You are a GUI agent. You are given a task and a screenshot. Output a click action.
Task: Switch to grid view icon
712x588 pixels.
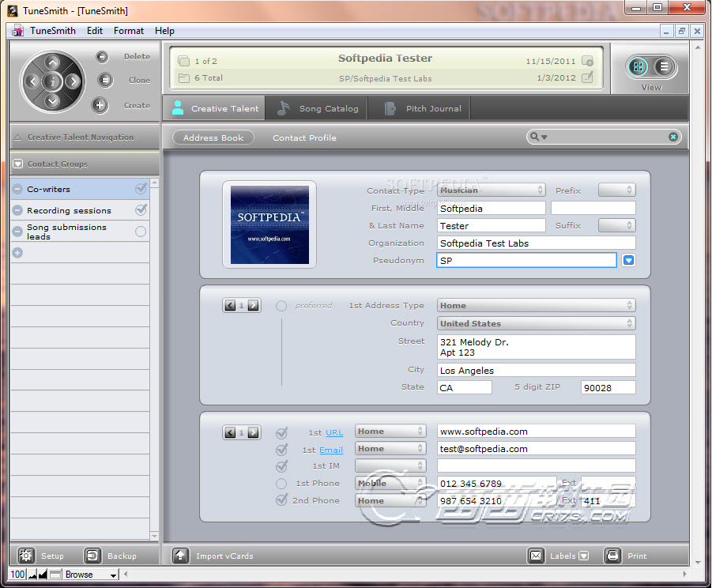pyautogui.click(x=638, y=67)
